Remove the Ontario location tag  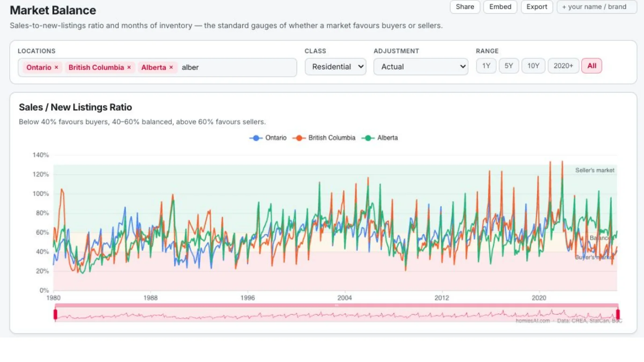(x=56, y=68)
